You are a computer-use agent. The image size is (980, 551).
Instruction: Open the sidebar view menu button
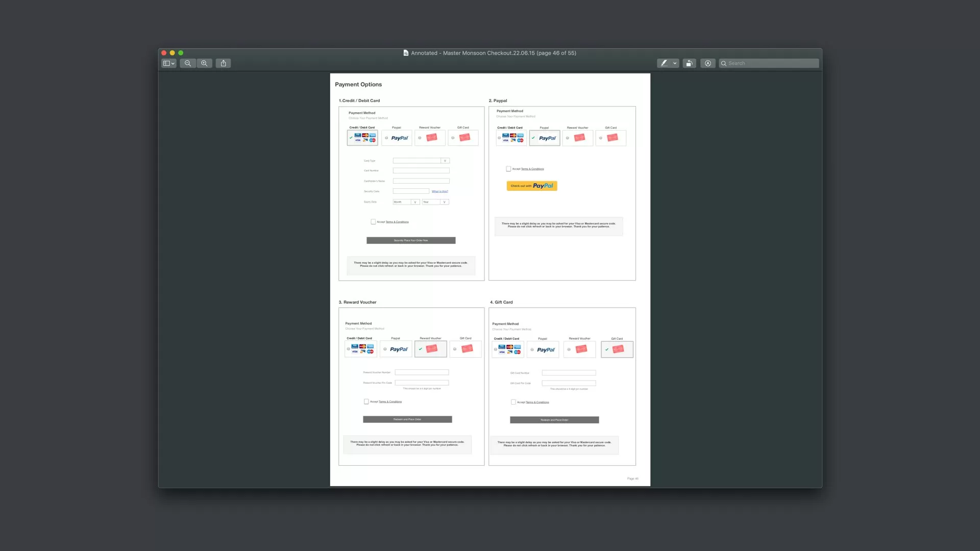click(x=169, y=63)
